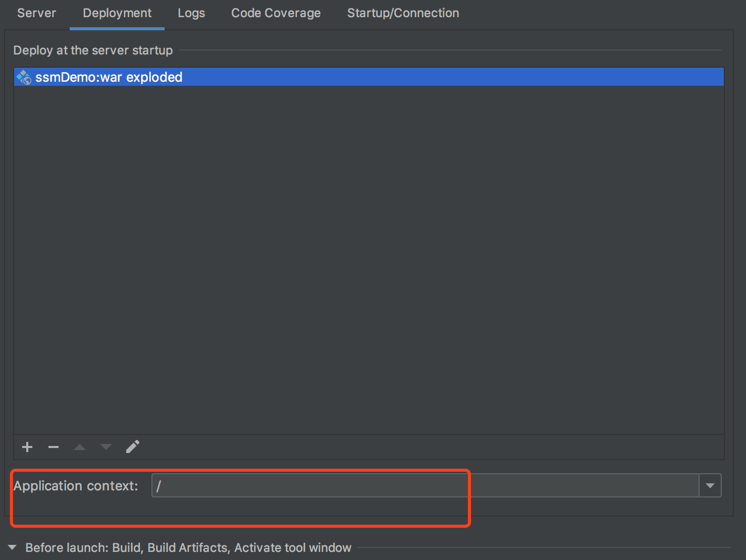Move the artifact up with the up arrow
Screen dimensions: 746x560
click(x=80, y=447)
